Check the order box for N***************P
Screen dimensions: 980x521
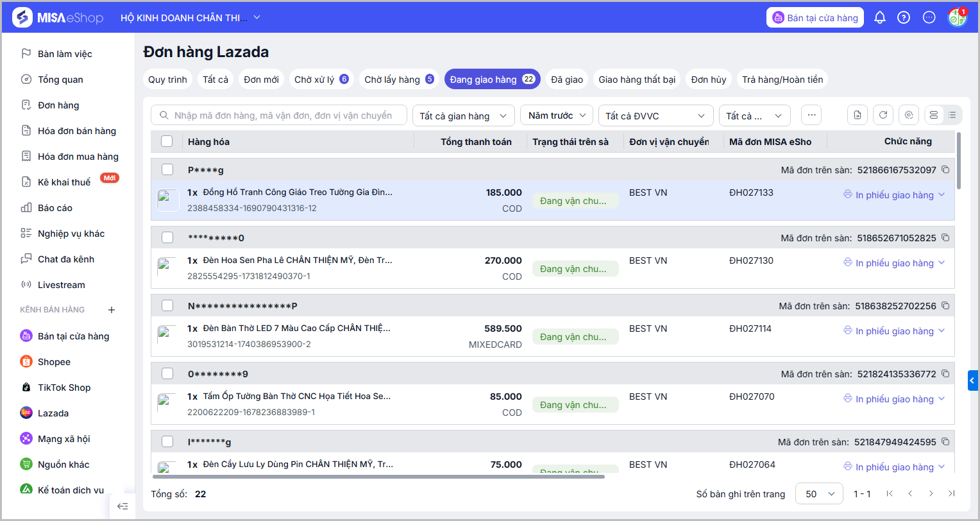pyautogui.click(x=167, y=306)
